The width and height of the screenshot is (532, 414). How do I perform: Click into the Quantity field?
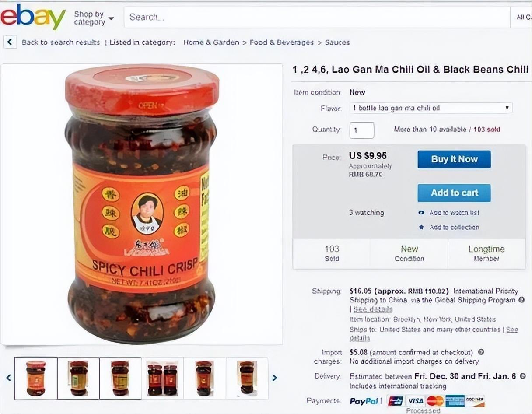click(x=361, y=130)
